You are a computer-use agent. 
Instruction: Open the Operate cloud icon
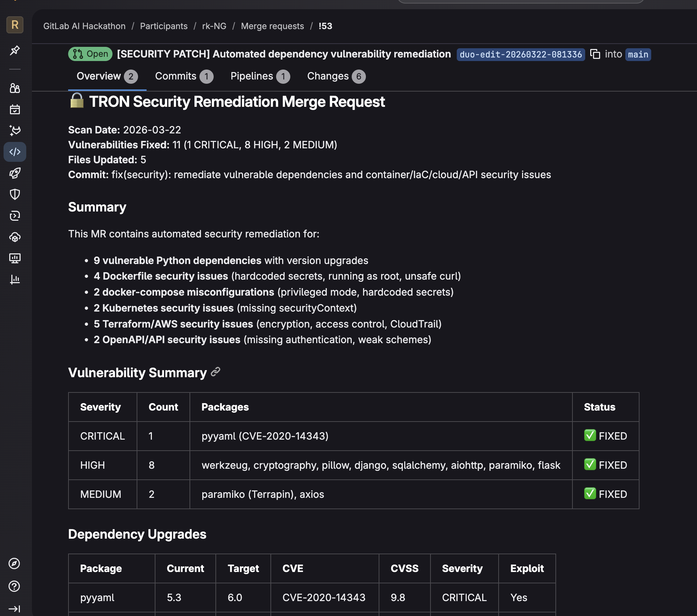[x=15, y=237]
